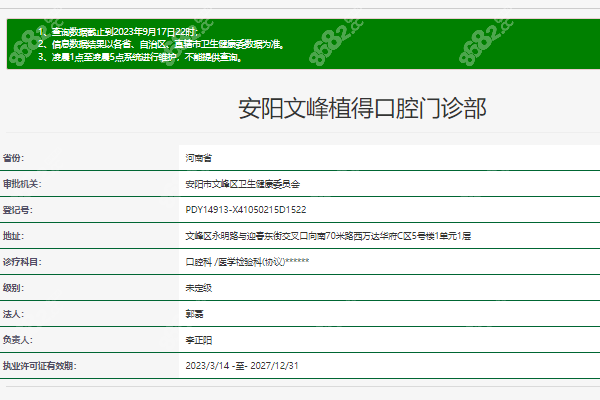This screenshot has width=600, height=400.
Task: Select validity period 2023/3/14 -至- 2027/12/31
Action: click(x=242, y=366)
